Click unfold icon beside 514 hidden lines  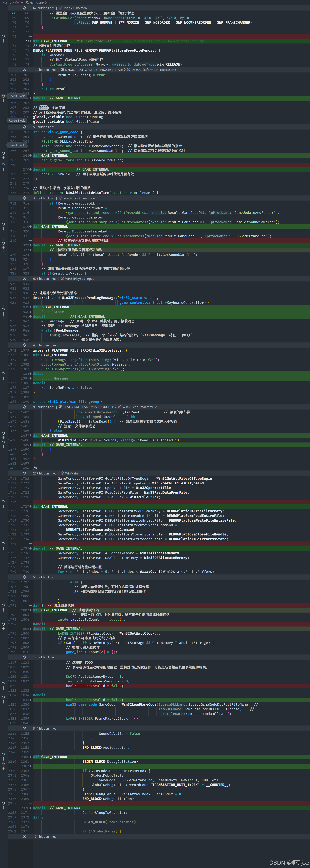pyautogui.click(x=25, y=729)
